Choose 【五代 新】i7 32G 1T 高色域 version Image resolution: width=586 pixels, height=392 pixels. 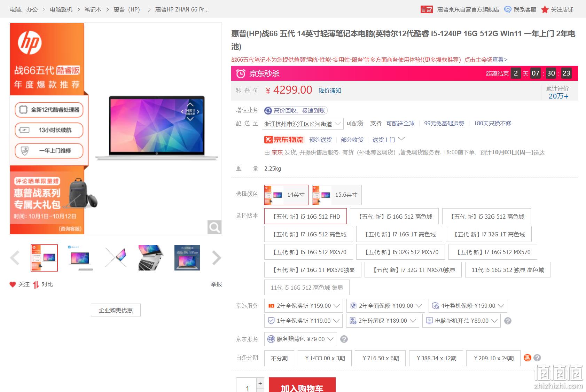489,234
